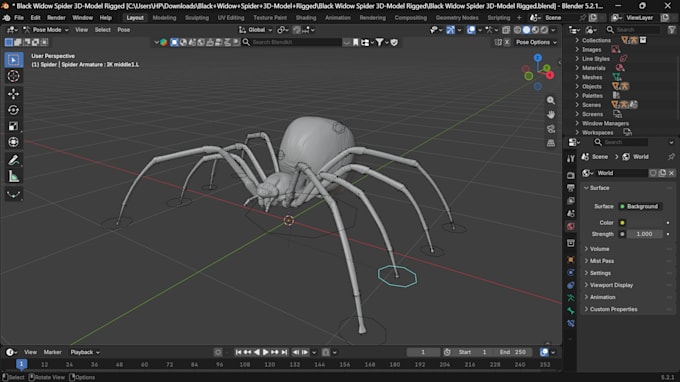Jump to the timeline start frame
680x382 pixels.
point(238,352)
